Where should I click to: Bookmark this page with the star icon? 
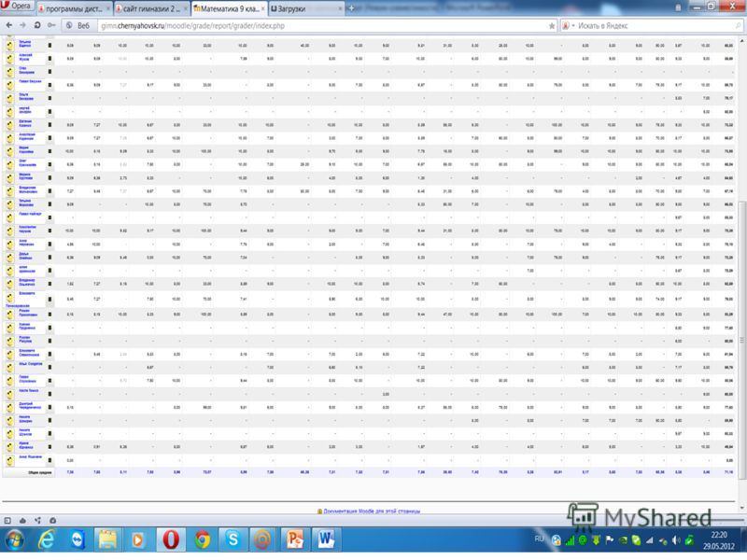coord(551,26)
